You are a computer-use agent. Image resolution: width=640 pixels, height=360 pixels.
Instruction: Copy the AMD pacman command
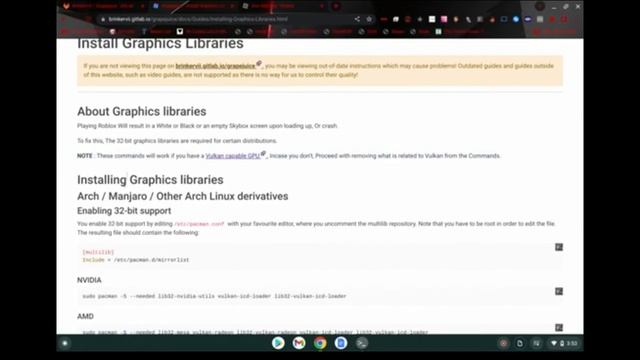pyautogui.click(x=559, y=327)
